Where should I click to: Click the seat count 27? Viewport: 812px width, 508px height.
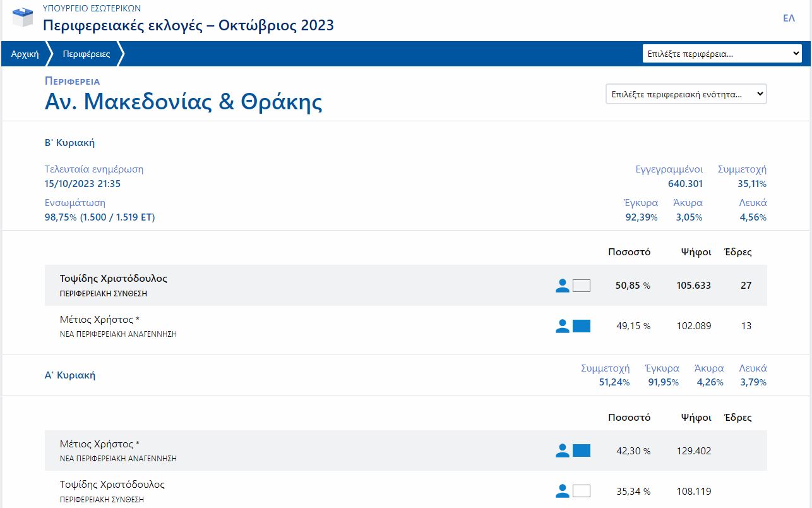pyautogui.click(x=746, y=286)
